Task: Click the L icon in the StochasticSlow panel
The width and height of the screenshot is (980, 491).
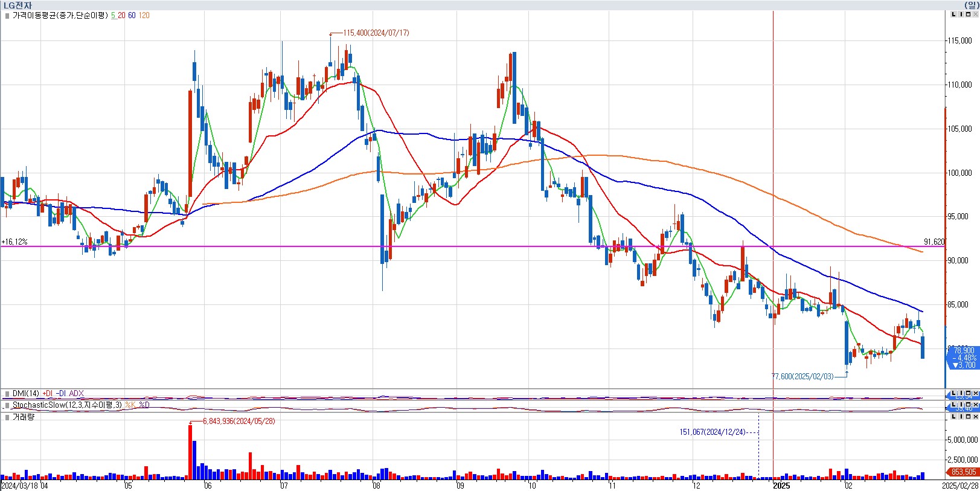Action: coord(953,405)
